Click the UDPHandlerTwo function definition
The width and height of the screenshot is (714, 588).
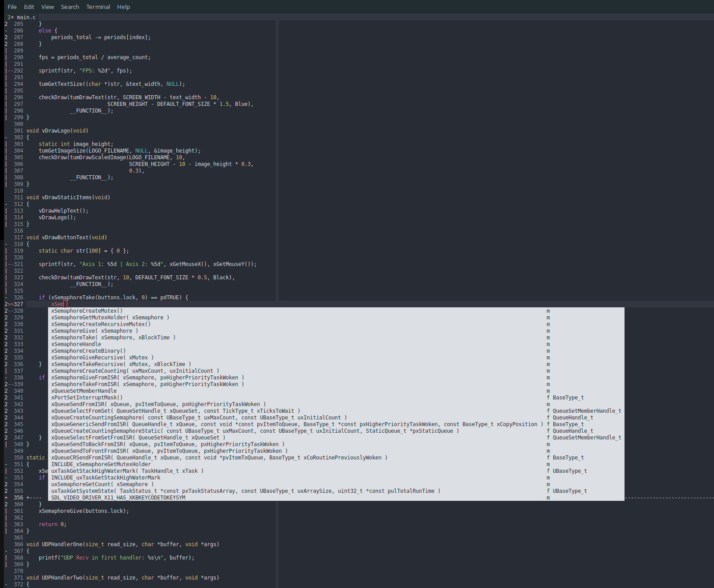tap(123, 578)
